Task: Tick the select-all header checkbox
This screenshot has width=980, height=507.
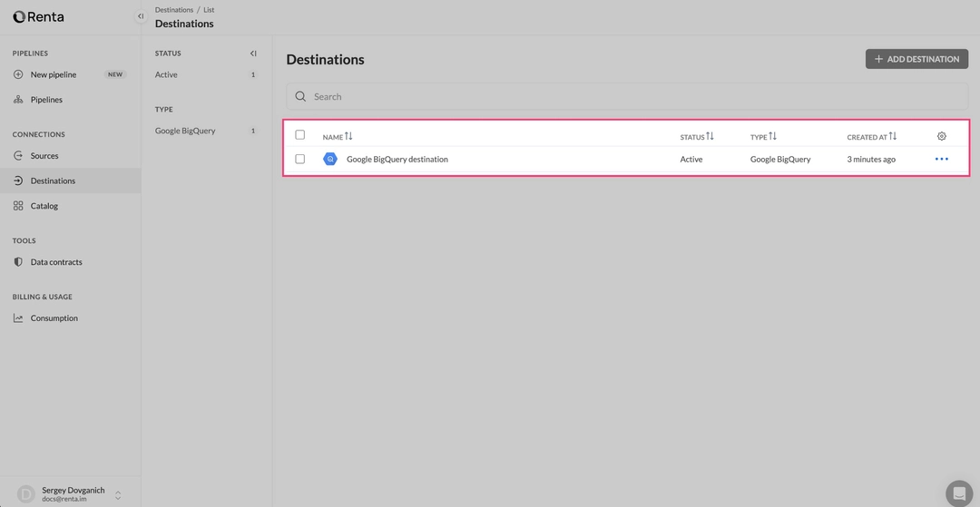Action: point(300,135)
